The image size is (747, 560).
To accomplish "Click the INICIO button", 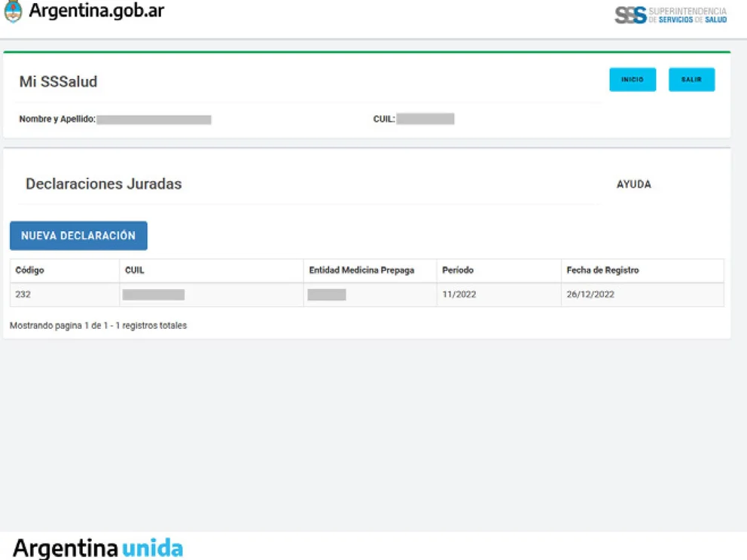I will [633, 79].
